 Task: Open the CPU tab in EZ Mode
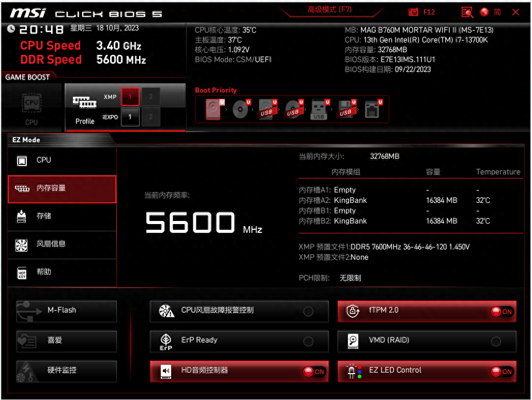[62, 160]
